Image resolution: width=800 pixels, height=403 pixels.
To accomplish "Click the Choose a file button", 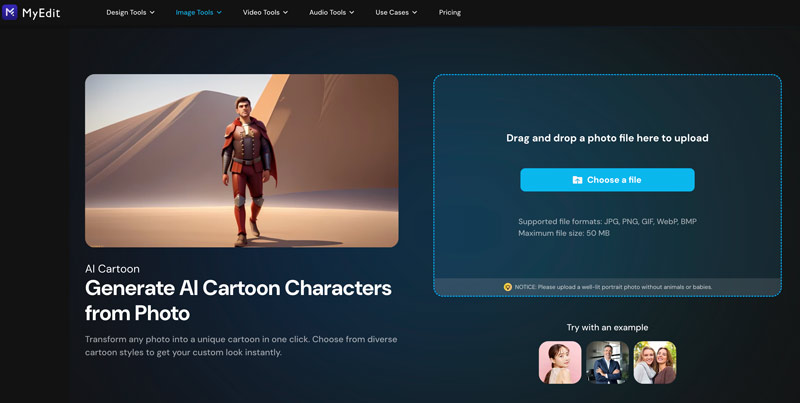I will pyautogui.click(x=607, y=180).
